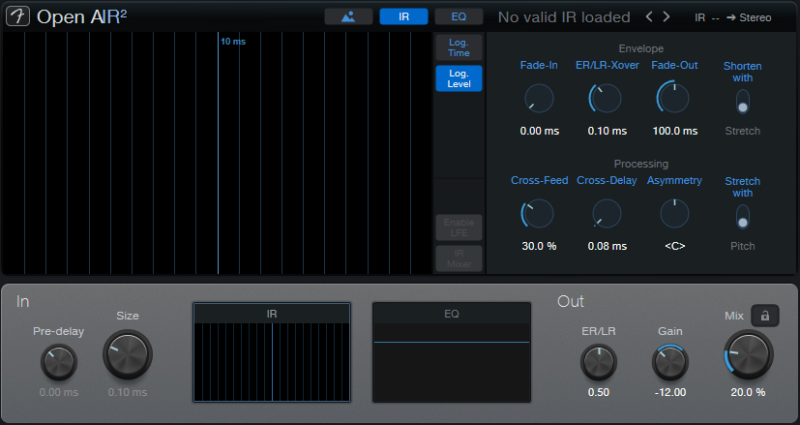Toggle the Shorten with Stretch switch
Viewport: 800px width, 425px height.
(x=742, y=102)
